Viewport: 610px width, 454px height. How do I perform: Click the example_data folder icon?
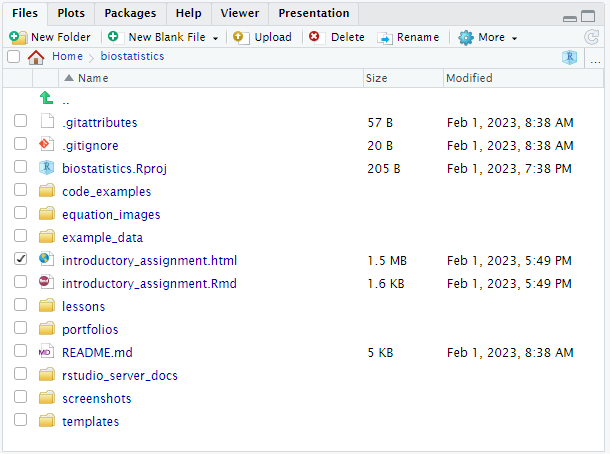47,237
